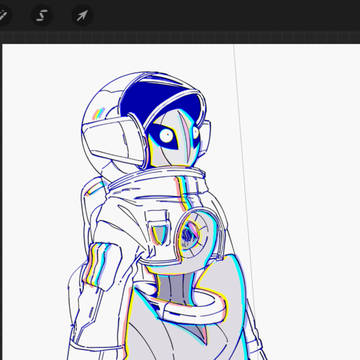Open the Selection tool (S icon)
This screenshot has width=360, height=360.
tap(42, 15)
